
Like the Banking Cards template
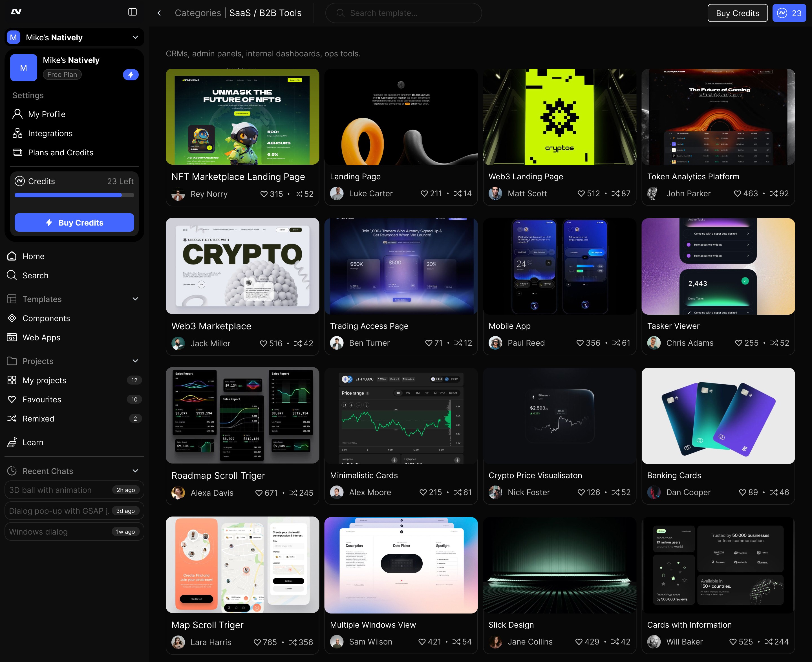click(743, 492)
